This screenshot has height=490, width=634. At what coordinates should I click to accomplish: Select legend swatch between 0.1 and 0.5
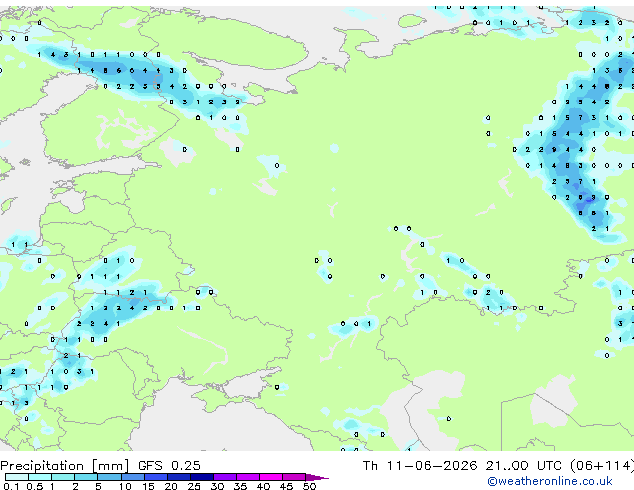pos(17,477)
